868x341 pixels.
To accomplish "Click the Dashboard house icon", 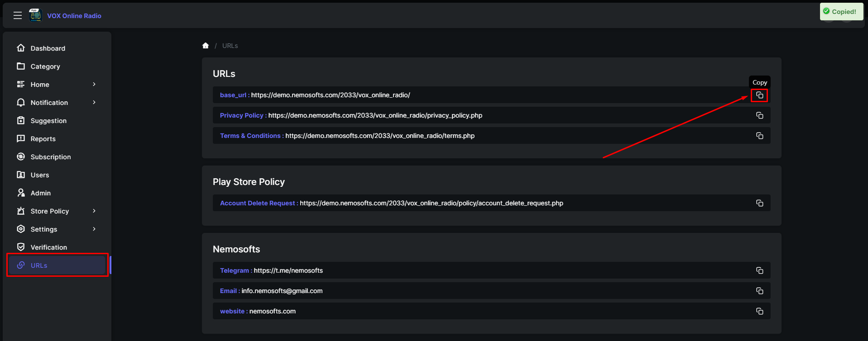I will point(21,48).
